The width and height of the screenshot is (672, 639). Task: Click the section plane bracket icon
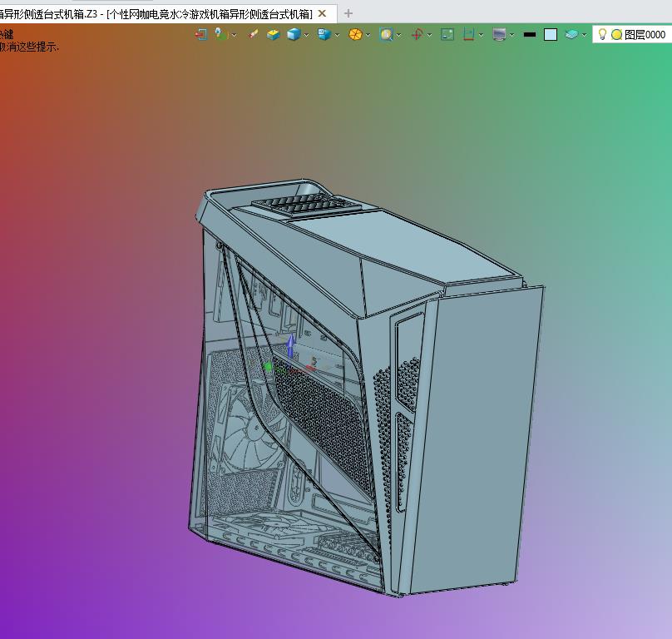point(469,34)
